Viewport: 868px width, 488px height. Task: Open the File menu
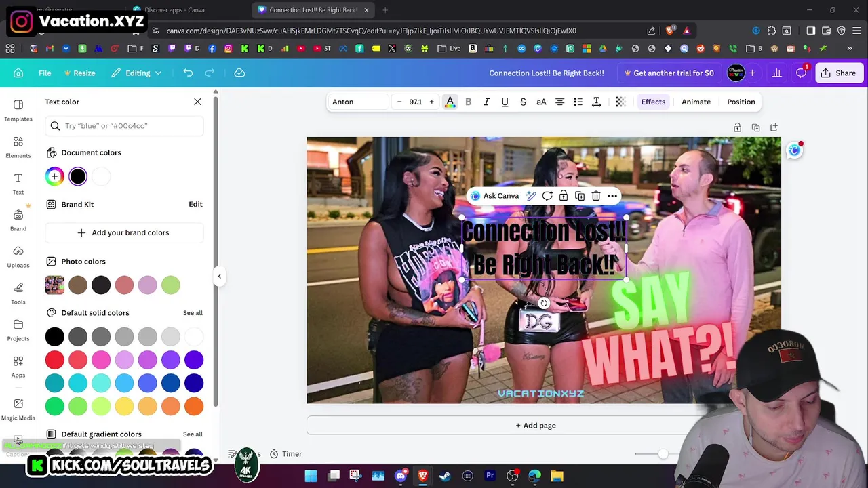[45, 73]
